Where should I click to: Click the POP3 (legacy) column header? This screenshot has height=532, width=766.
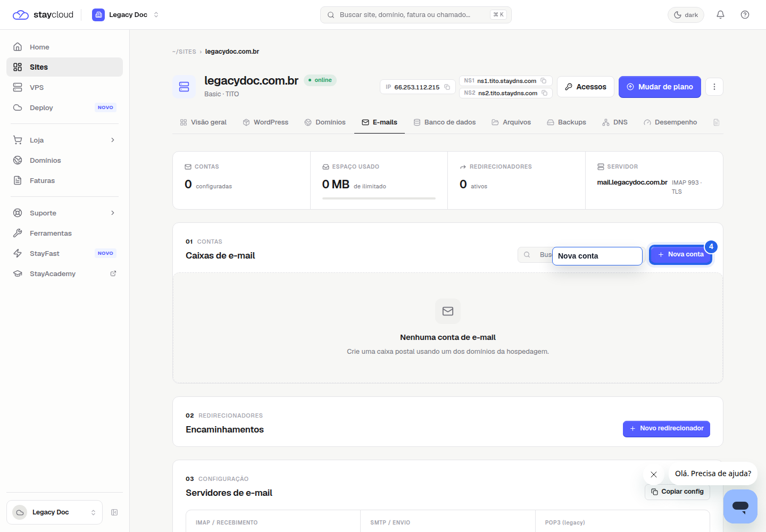[x=565, y=523]
